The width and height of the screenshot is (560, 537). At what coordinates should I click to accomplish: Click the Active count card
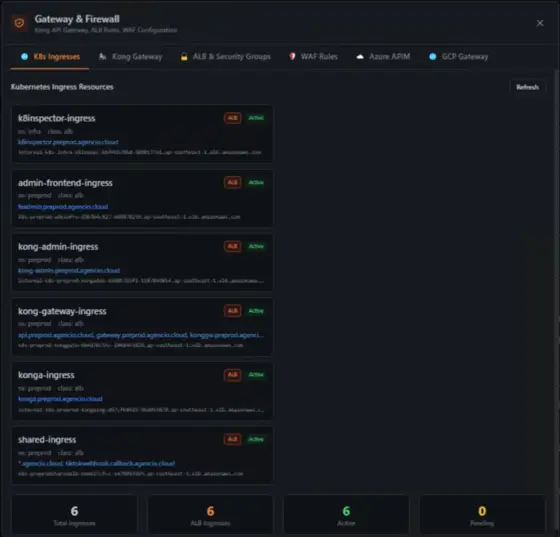tap(346, 515)
